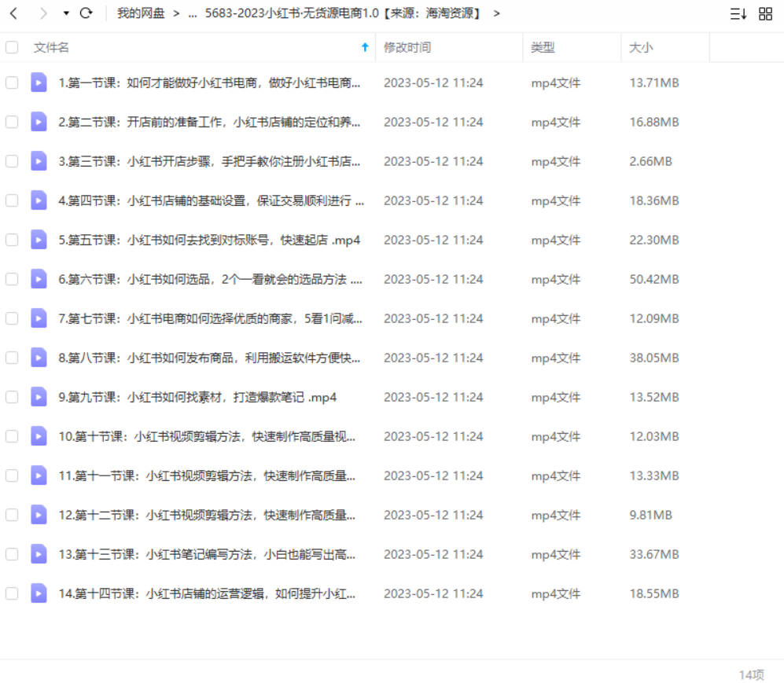Select file name 2.第二节课：开店前的准备工作
The width and height of the screenshot is (784, 683).
coord(209,122)
